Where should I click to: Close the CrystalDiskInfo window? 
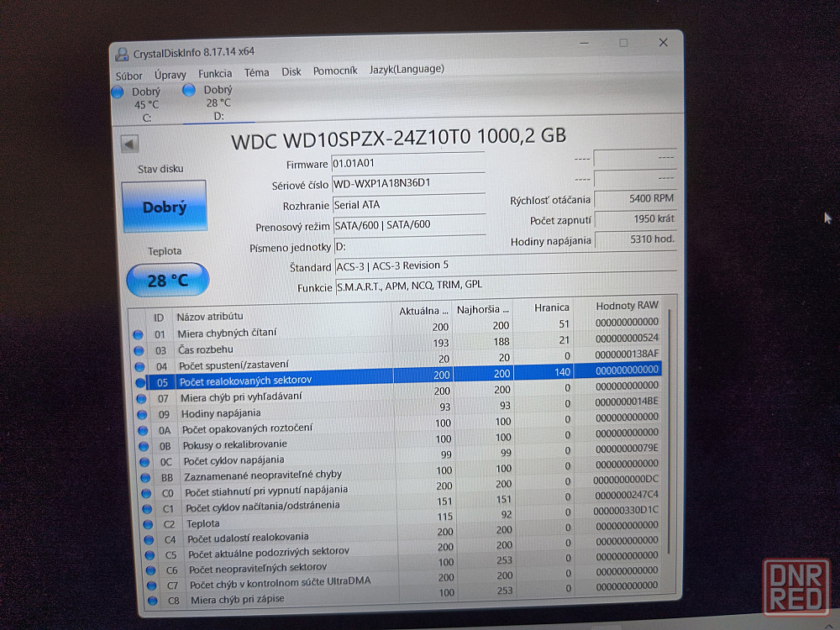664,42
